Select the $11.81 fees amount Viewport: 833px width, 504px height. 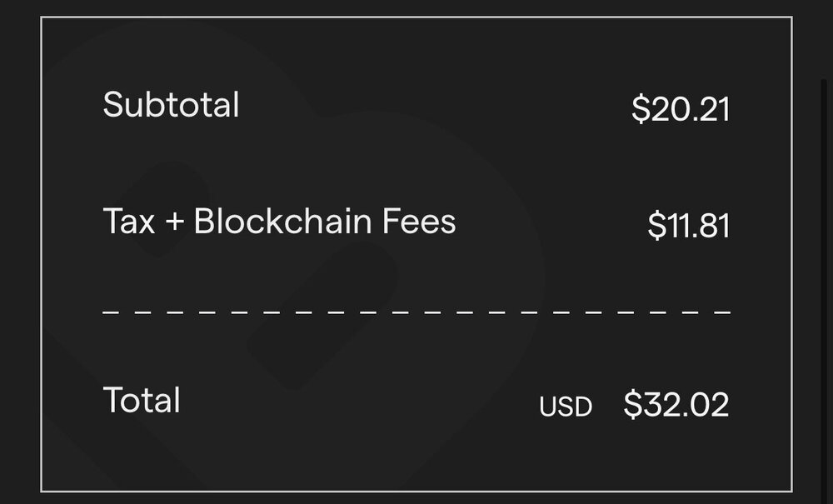pos(689,226)
